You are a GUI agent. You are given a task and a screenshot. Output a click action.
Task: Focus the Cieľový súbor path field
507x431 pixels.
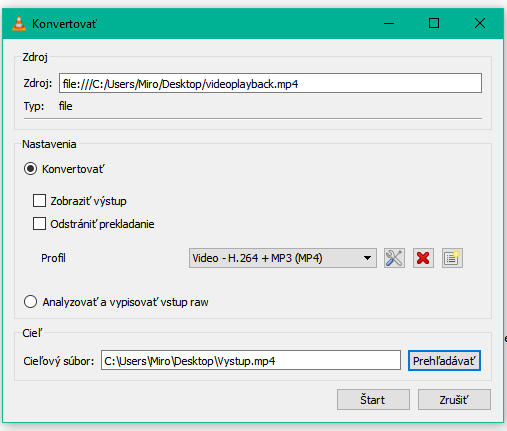251,361
